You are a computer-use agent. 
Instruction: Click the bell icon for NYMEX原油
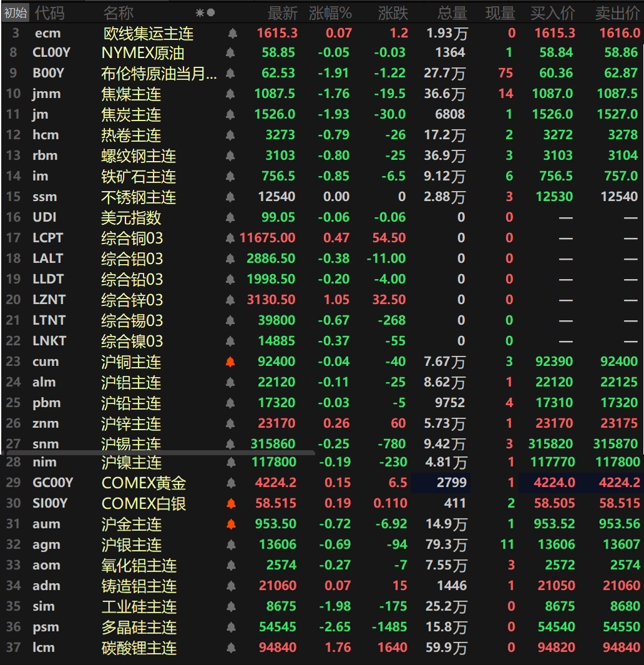pyautogui.click(x=230, y=53)
